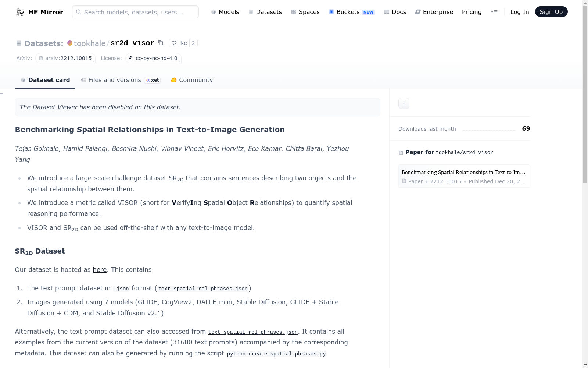
Task: Select the Dataset card tab
Action: tap(45, 80)
